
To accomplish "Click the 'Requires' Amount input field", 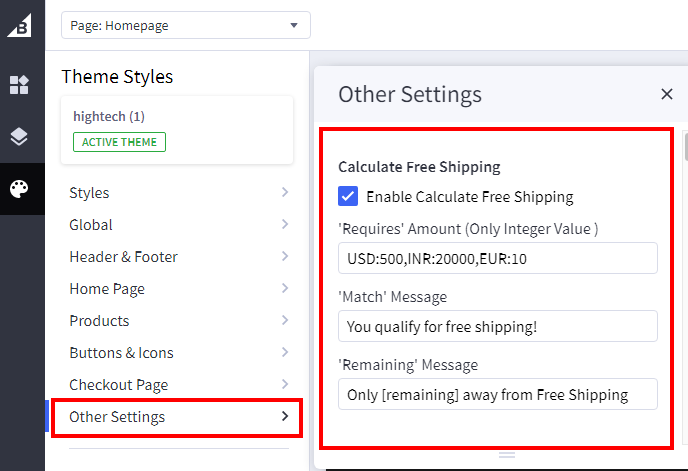I will 497,258.
